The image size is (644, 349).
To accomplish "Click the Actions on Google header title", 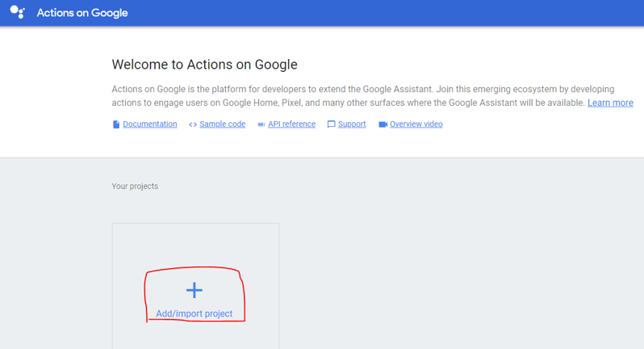I will [x=82, y=13].
